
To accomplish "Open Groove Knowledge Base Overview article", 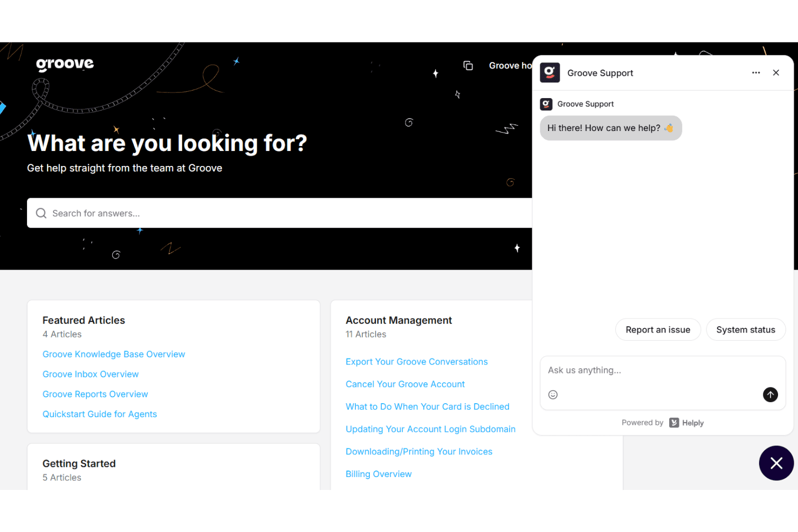I will pos(114,354).
